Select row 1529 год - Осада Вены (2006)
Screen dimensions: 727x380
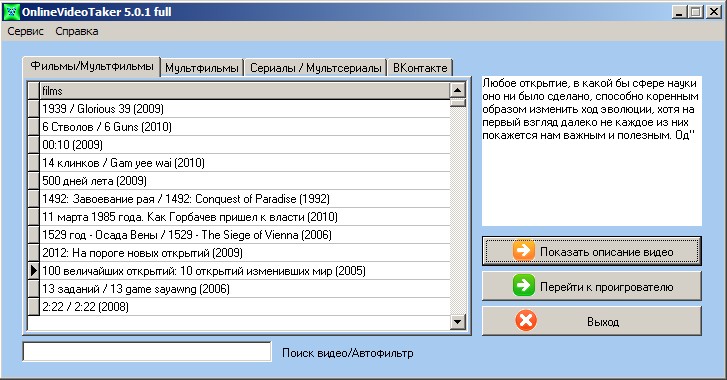245,235
